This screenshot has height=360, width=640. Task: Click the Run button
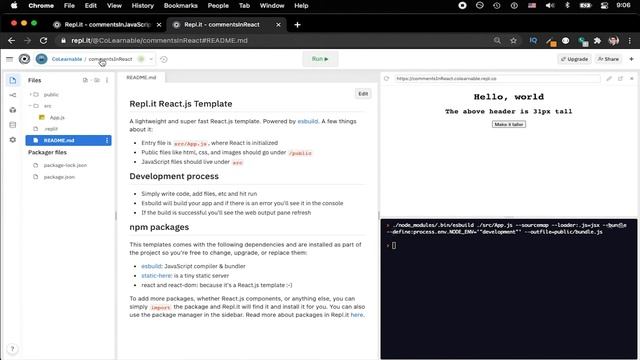coord(320,59)
